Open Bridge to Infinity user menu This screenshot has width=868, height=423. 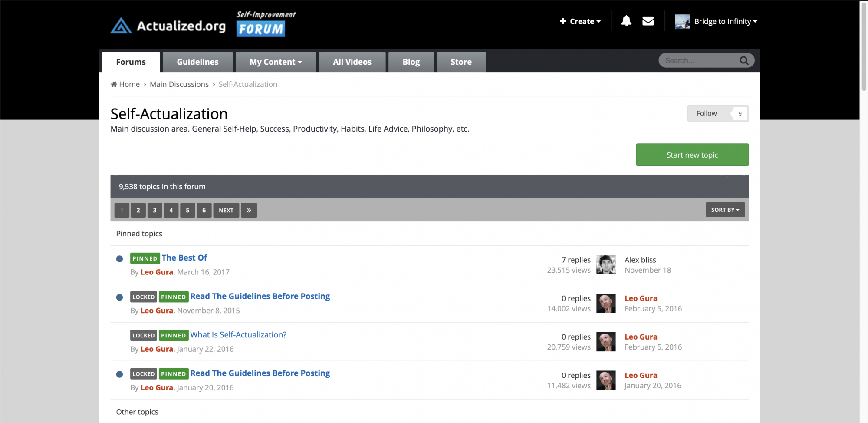725,21
